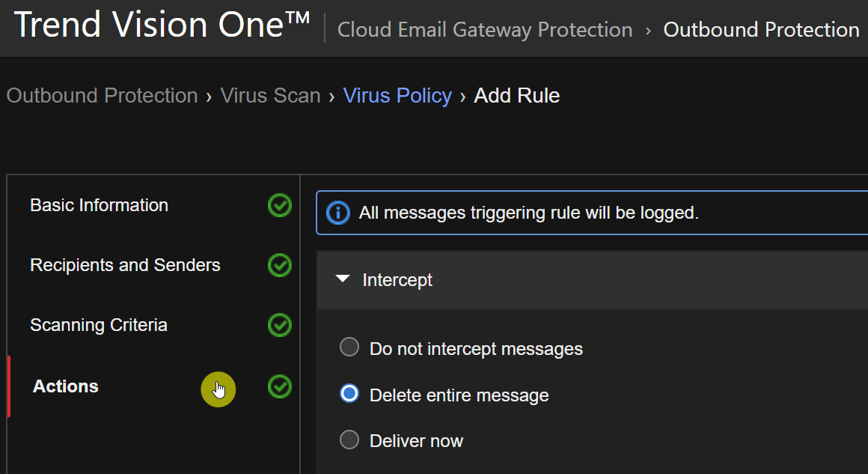Viewport: 868px width, 474px height.
Task: Collapse the Intercept section triangle
Action: click(x=343, y=279)
